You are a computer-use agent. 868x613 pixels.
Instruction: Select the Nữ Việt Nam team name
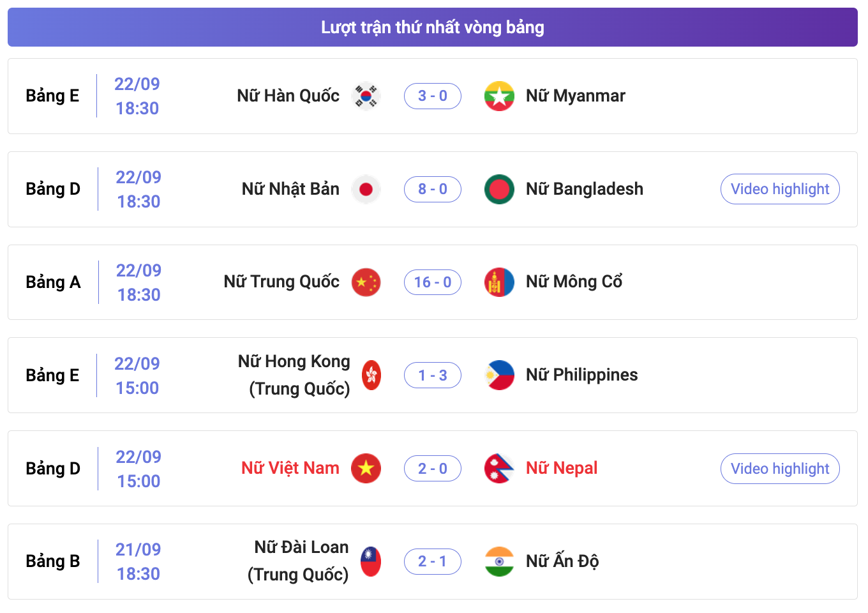[290, 468]
